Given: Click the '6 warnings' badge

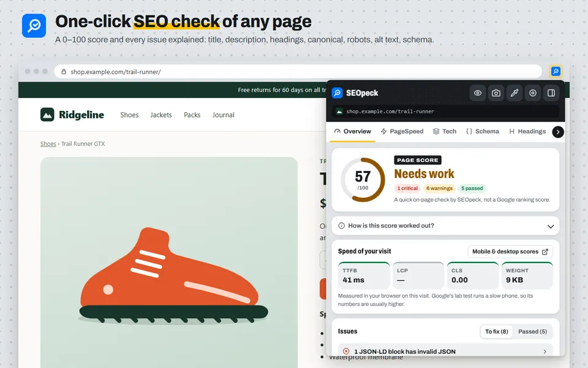Looking at the screenshot, I should (439, 188).
